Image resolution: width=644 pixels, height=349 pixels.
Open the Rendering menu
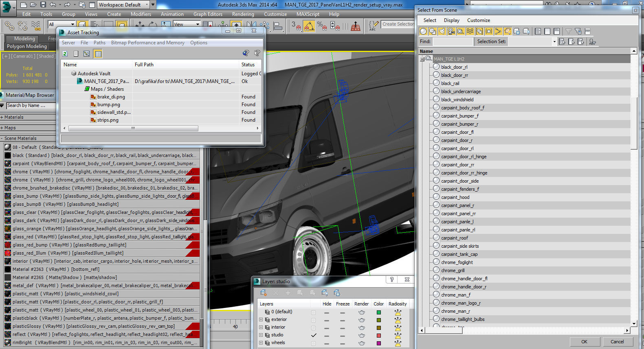tap(243, 14)
